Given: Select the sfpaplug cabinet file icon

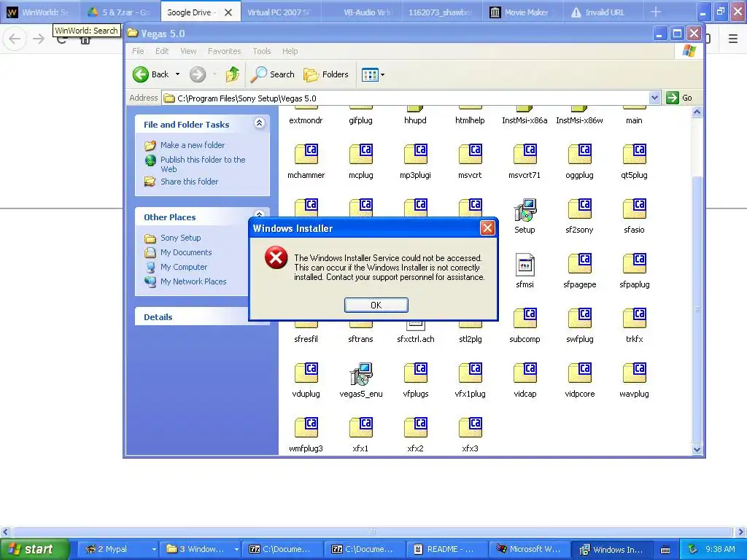Looking at the screenshot, I should pos(635,263).
